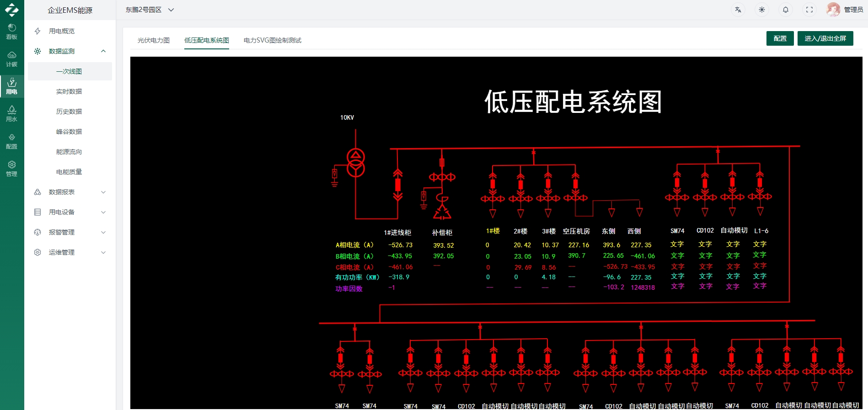Collapse the 数据监测 menu group
Screen dimensions: 868x410
(x=103, y=51)
